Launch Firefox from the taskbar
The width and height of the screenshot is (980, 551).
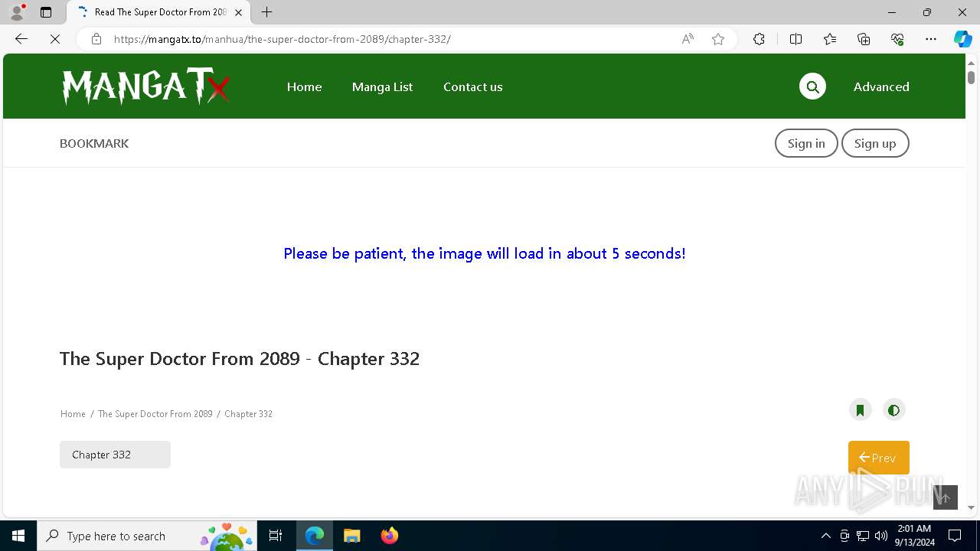coord(389,536)
